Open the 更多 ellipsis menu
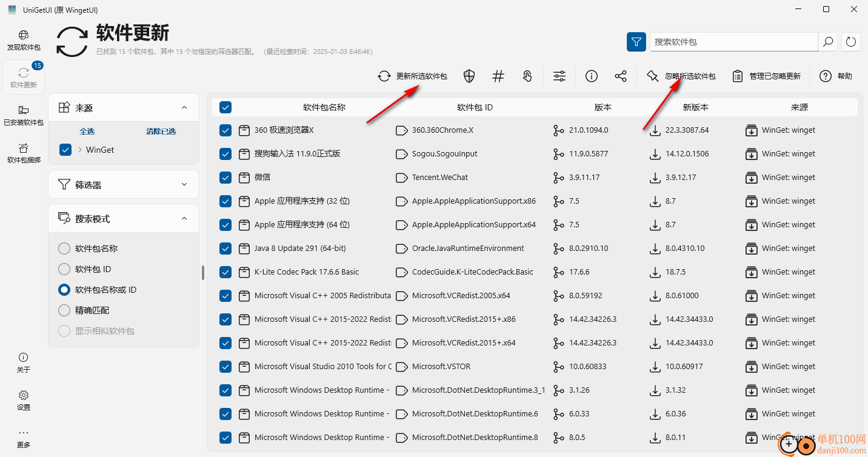Image resolution: width=868 pixels, height=457 pixels. point(24,438)
